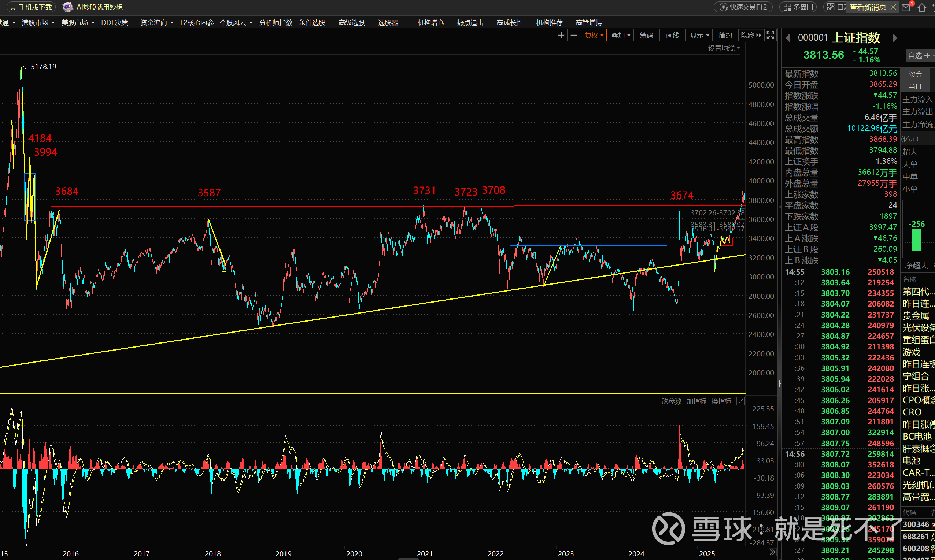935x560 pixels.
Task: Zoom out chart with minus icon
Action: [573, 36]
